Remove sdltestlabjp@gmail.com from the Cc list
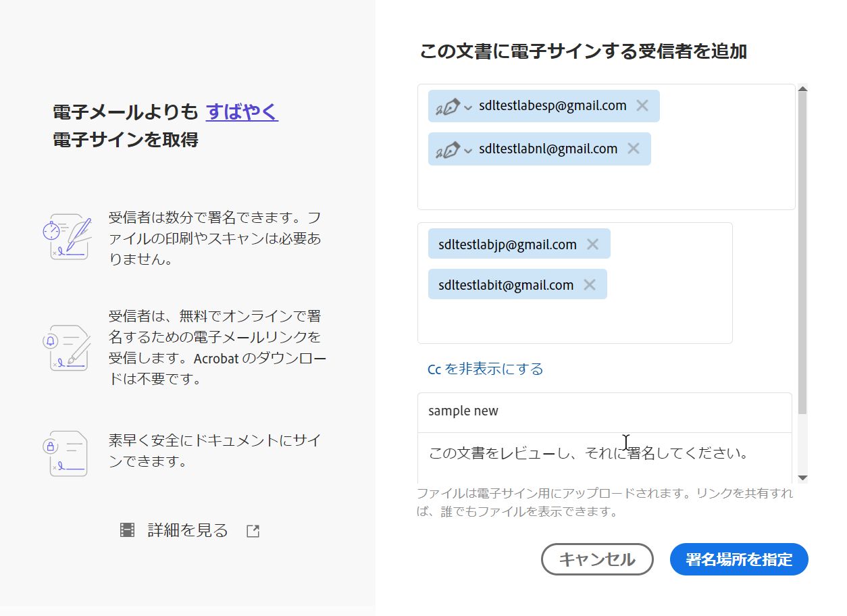Viewport: 847px width, 616px height. 593,244
